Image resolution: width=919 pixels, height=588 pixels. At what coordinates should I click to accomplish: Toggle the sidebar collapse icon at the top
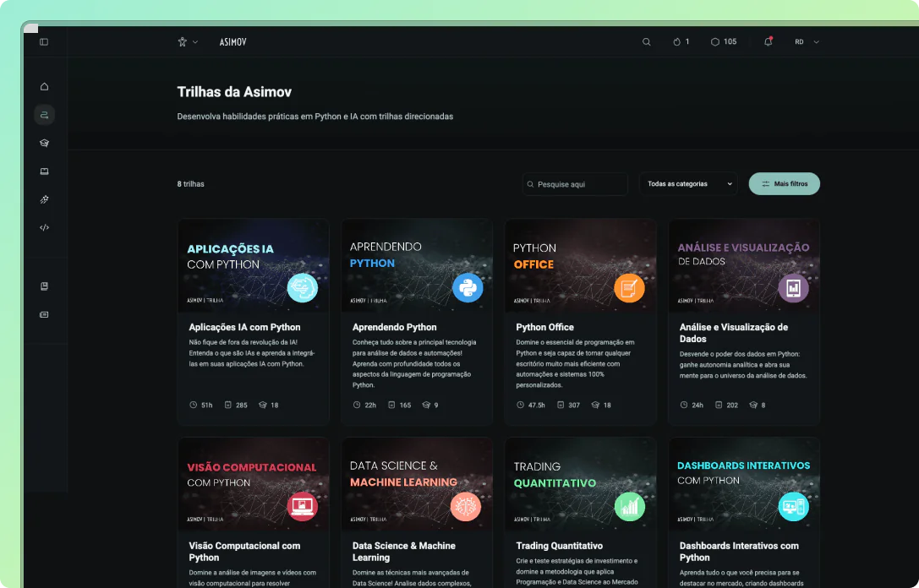pyautogui.click(x=43, y=41)
